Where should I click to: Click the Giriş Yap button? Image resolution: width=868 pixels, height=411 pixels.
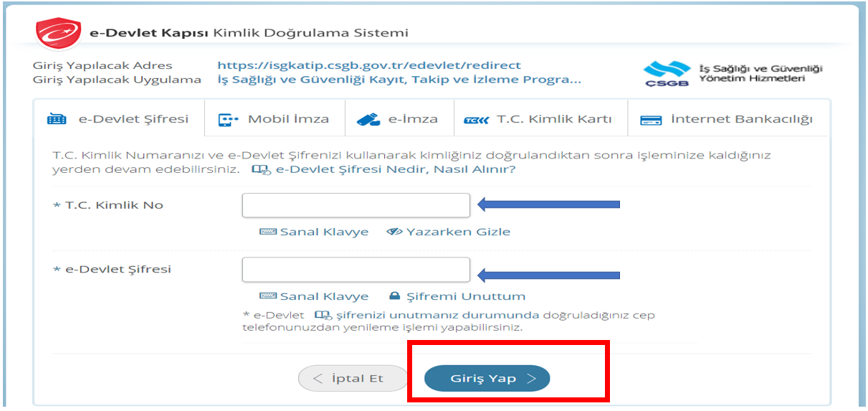coord(487,379)
